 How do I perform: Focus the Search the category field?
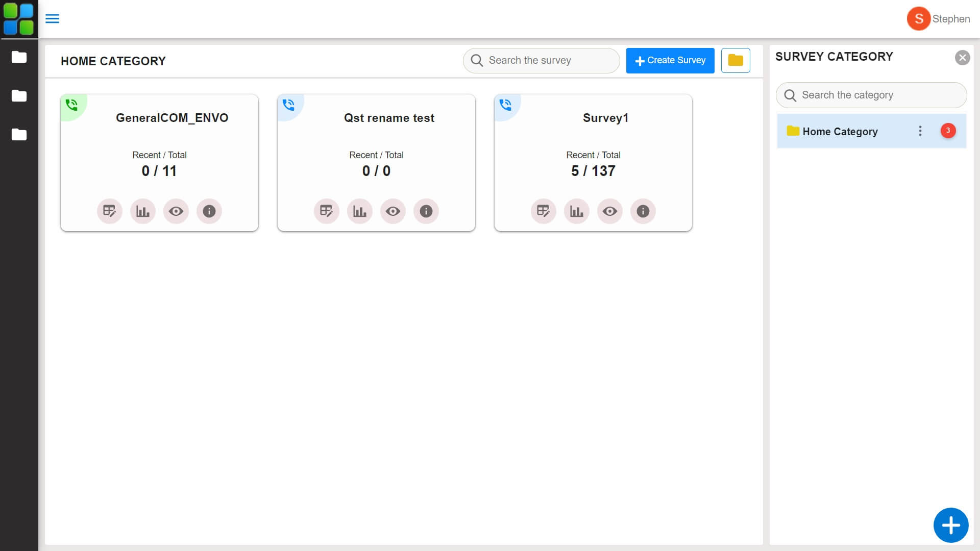pyautogui.click(x=871, y=95)
